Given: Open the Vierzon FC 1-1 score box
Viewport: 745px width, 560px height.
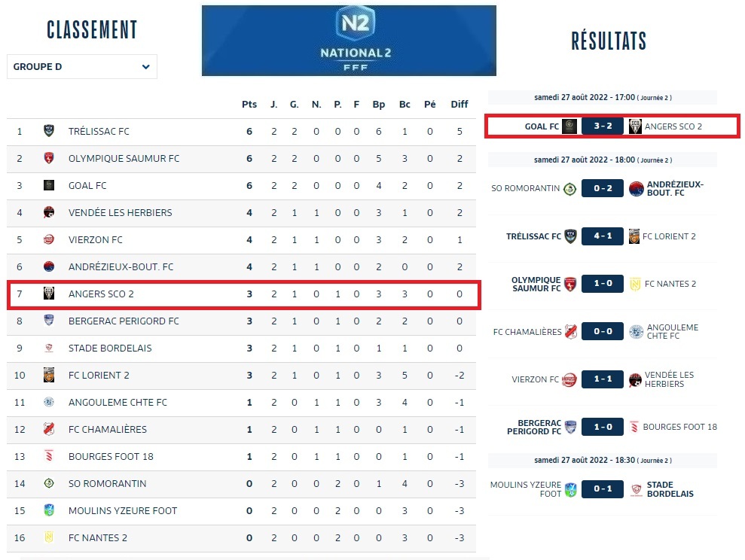Looking at the screenshot, I should [602, 379].
